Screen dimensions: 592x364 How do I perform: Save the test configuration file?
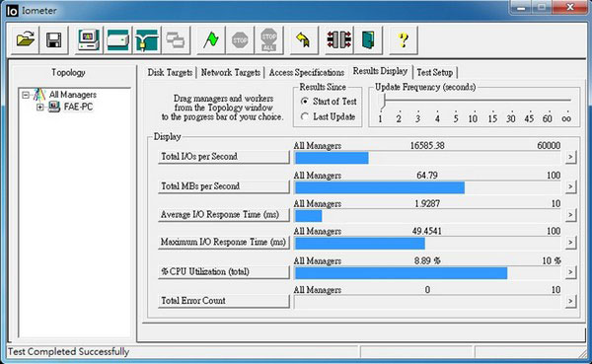coord(54,39)
